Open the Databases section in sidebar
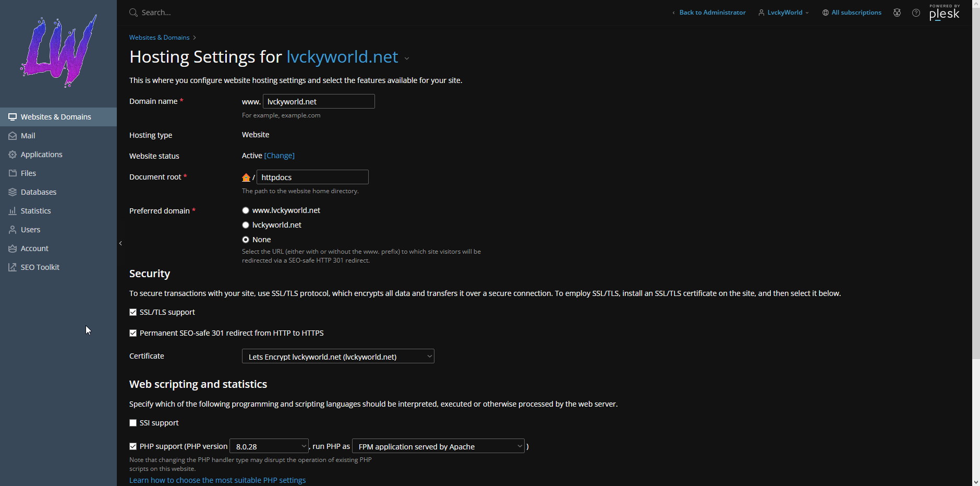The width and height of the screenshot is (980, 486). pos(38,192)
